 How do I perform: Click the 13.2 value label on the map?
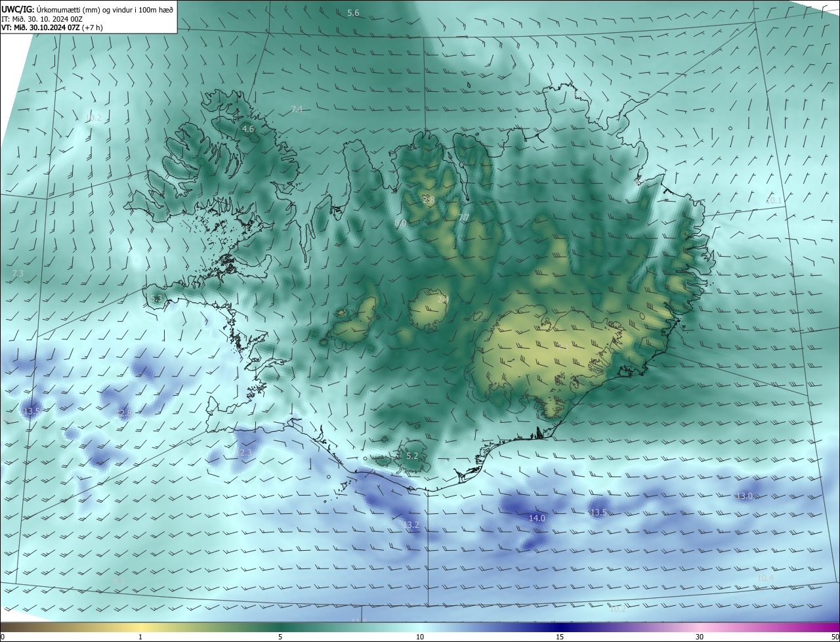(x=410, y=524)
